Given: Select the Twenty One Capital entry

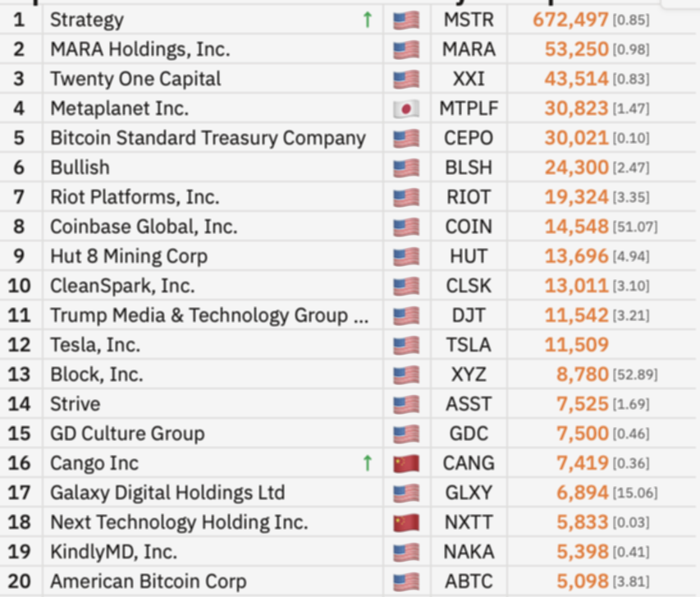Looking at the screenshot, I should coord(135,79).
